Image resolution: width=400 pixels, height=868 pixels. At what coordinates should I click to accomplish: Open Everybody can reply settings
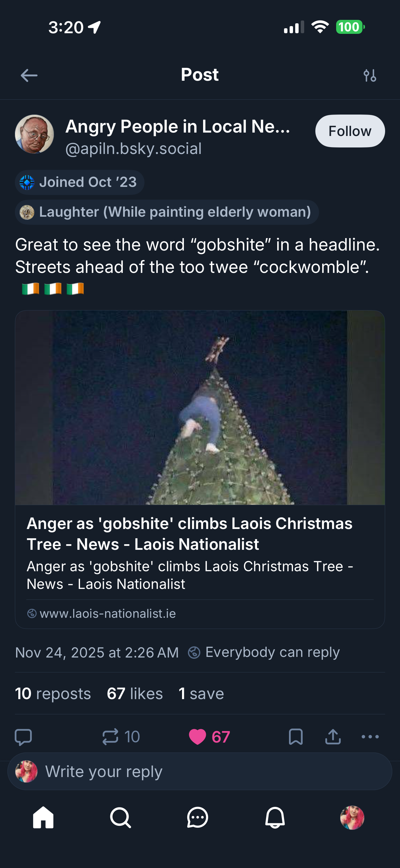264,652
